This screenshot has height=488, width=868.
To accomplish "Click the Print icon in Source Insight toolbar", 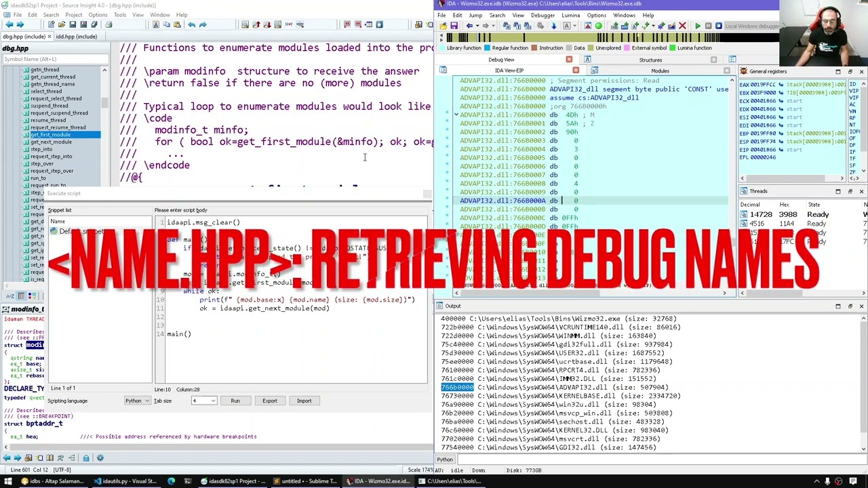I will coord(108,24).
